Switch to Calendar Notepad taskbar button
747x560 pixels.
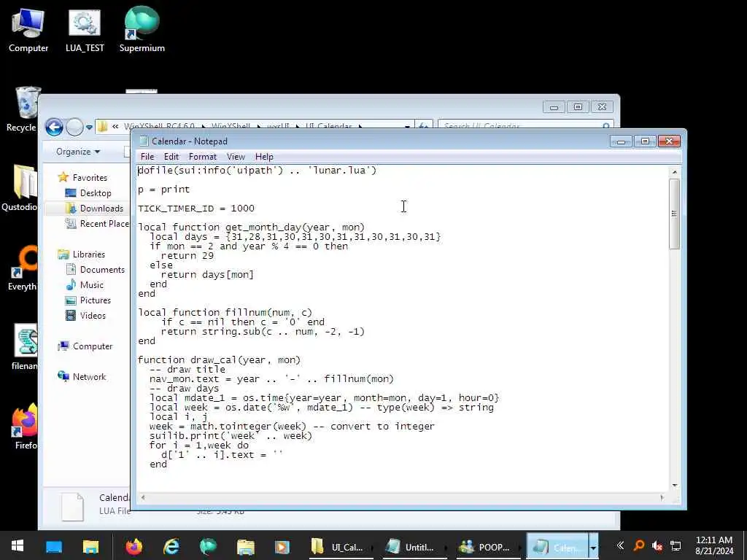[557, 547]
